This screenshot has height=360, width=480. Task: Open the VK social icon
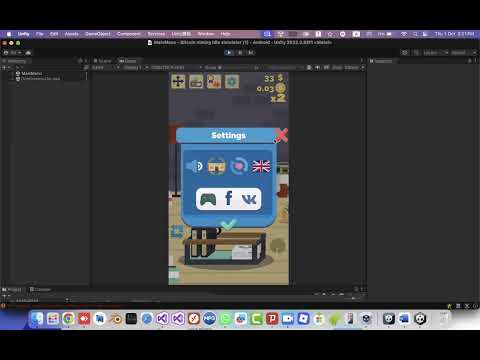[x=249, y=199]
